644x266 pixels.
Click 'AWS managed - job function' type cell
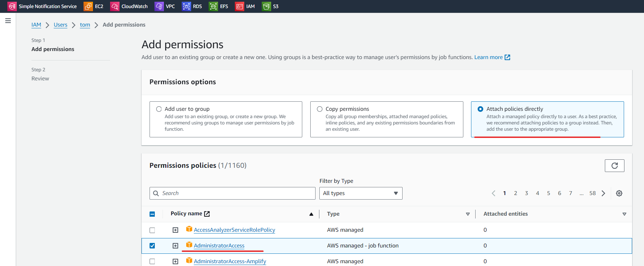pos(363,246)
